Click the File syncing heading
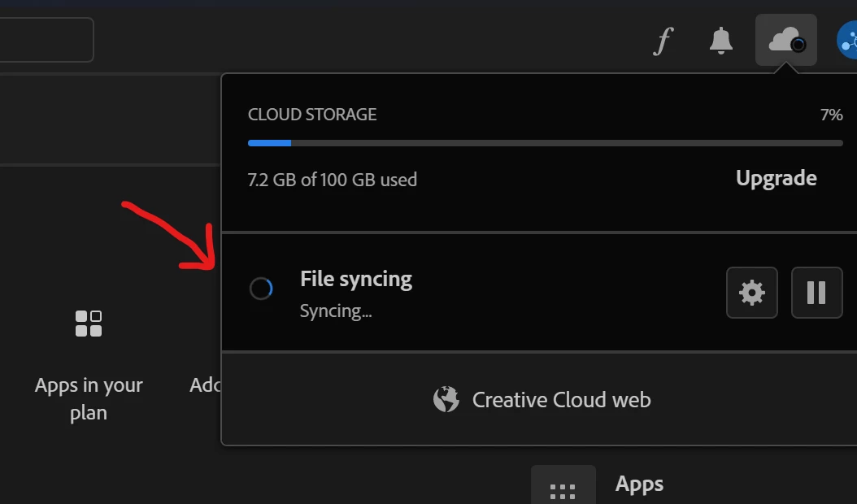Viewport: 857px width, 504px height. (356, 280)
